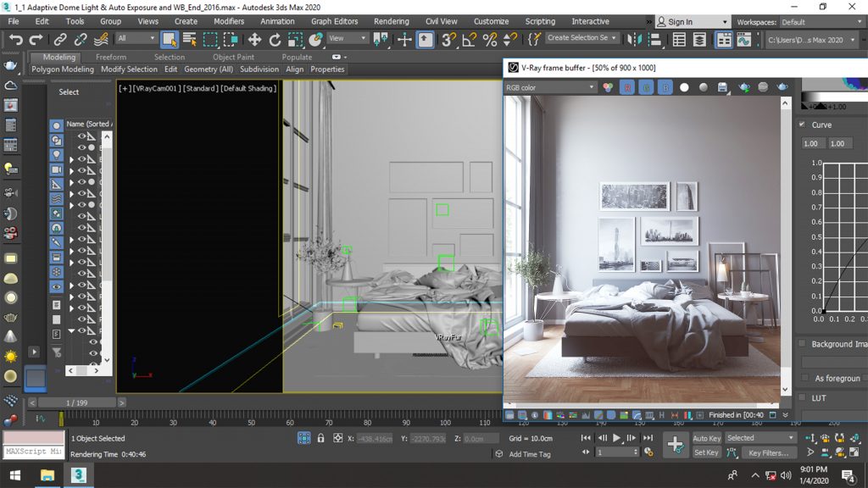
Task: Activate the Select and Link tool
Action: click(x=60, y=39)
